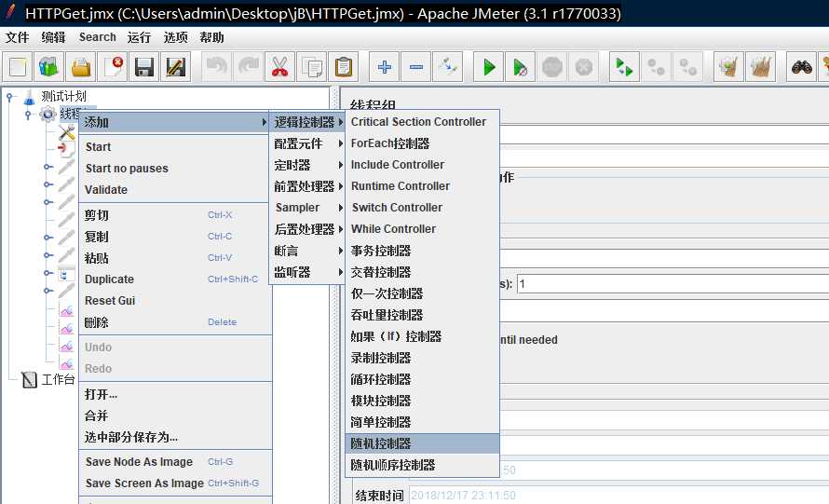Screen dimensions: 829x504
Task: Click the Remote Shutdown All icon
Action: click(x=687, y=67)
